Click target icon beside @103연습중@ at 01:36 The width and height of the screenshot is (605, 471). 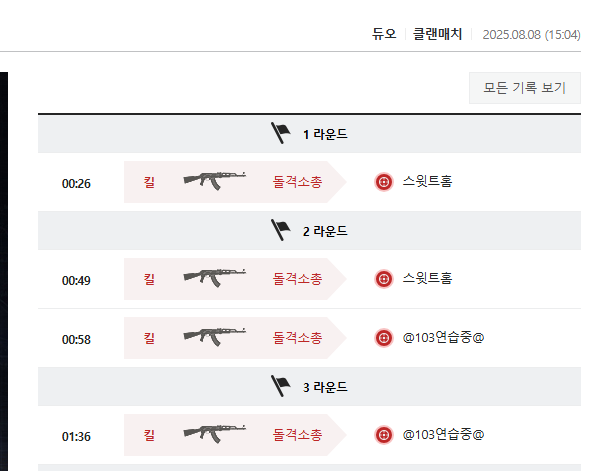pyautogui.click(x=383, y=434)
